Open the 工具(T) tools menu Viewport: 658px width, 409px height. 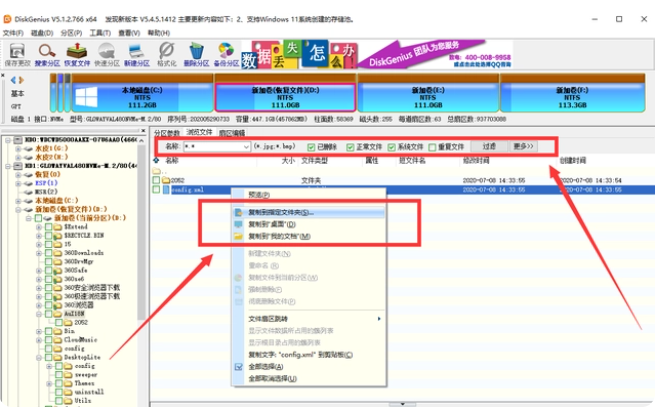click(x=100, y=33)
